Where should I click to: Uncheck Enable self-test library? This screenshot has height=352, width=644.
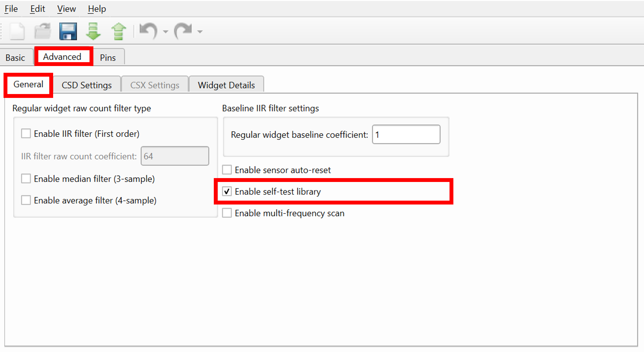pyautogui.click(x=227, y=191)
